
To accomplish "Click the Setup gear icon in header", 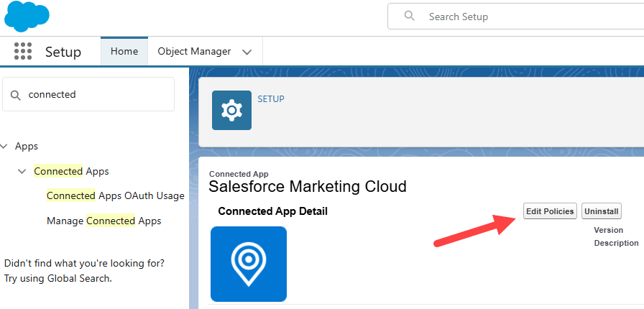I will (231, 110).
